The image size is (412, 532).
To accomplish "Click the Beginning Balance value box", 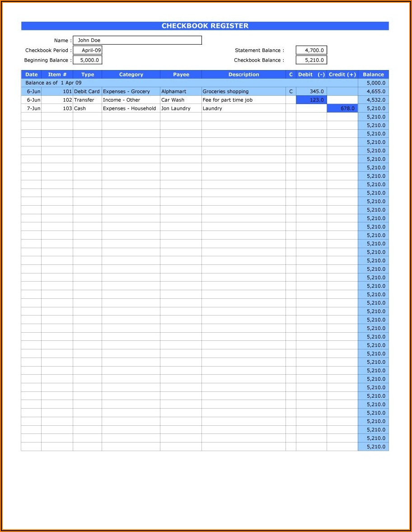I will (x=88, y=60).
